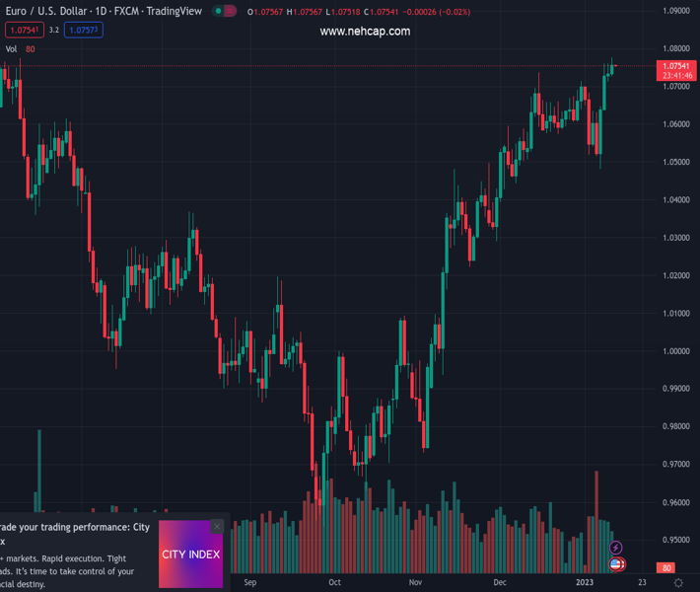Viewport: 700px width, 592px height.
Task: Click the blue buy price button 1.0757
Action: tap(84, 31)
